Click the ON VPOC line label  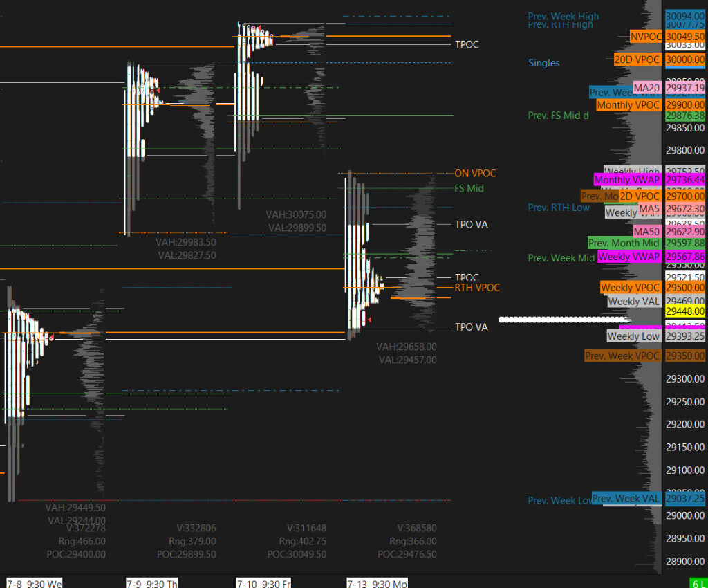point(475,174)
